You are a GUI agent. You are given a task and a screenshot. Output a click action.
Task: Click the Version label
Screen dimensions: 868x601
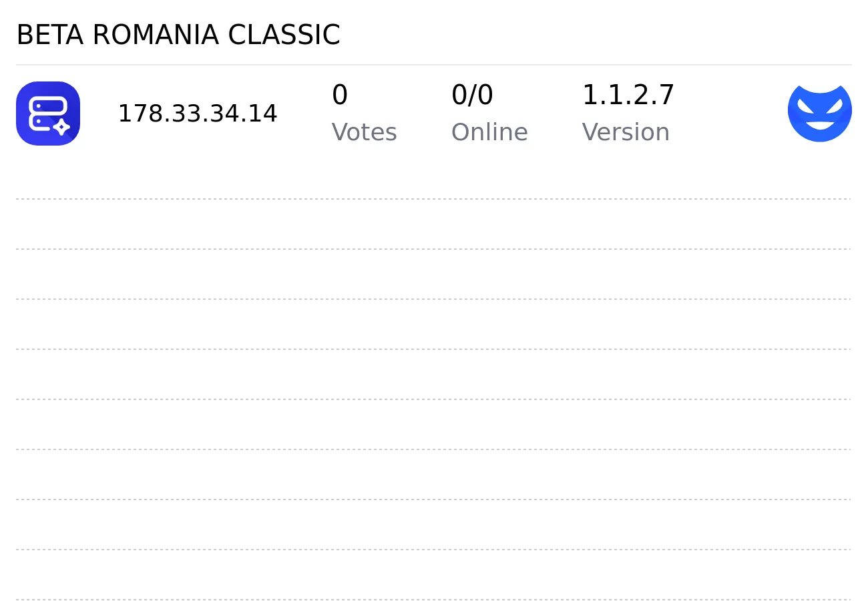pos(626,132)
